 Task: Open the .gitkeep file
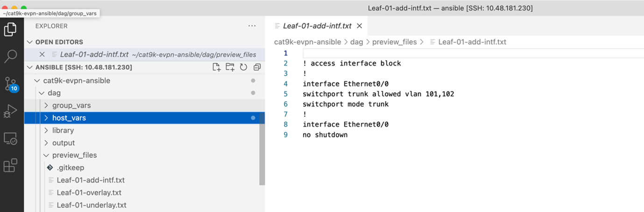(70, 168)
